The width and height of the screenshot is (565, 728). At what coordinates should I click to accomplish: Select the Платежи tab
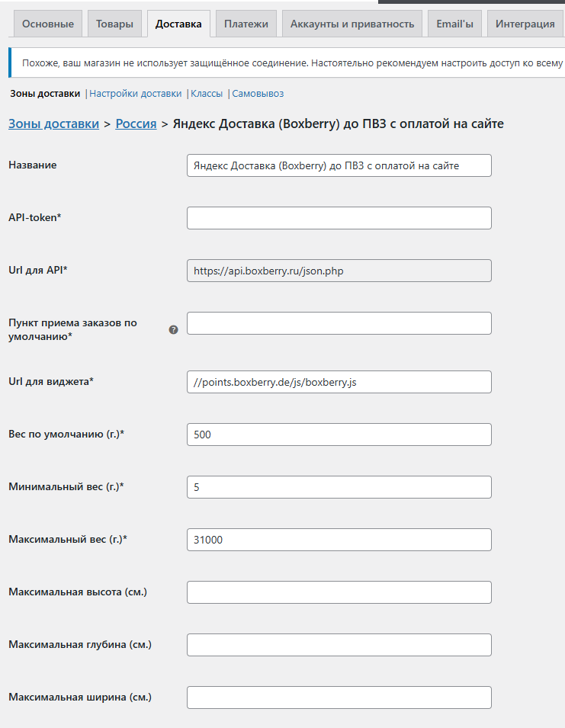[246, 24]
